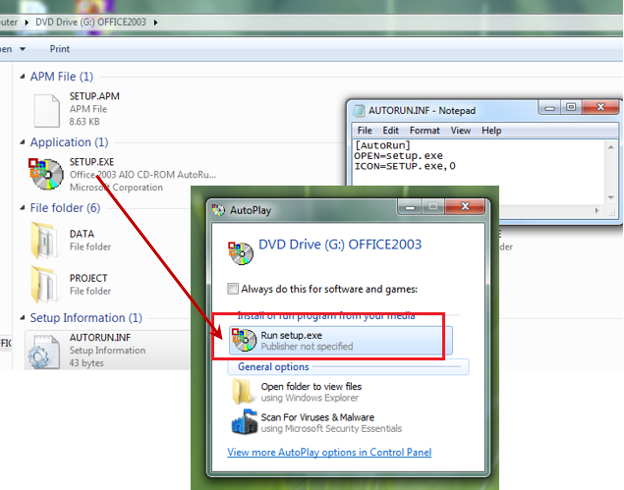The height and width of the screenshot is (490, 624).
Task: Select the PROJECT folder name
Action: click(88, 278)
